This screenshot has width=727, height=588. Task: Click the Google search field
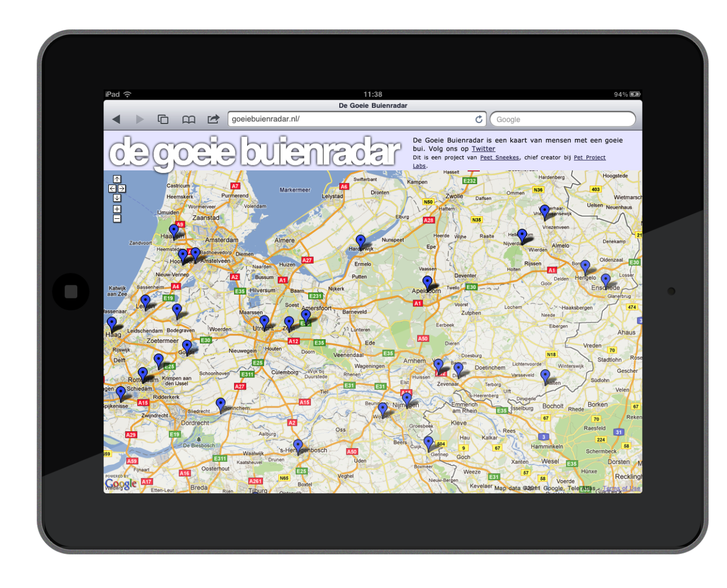563,119
